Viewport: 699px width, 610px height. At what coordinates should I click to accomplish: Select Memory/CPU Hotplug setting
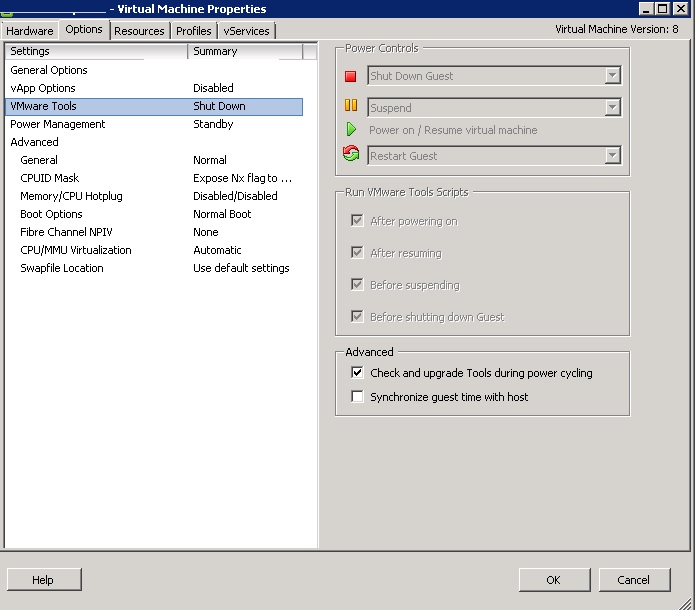154,196
